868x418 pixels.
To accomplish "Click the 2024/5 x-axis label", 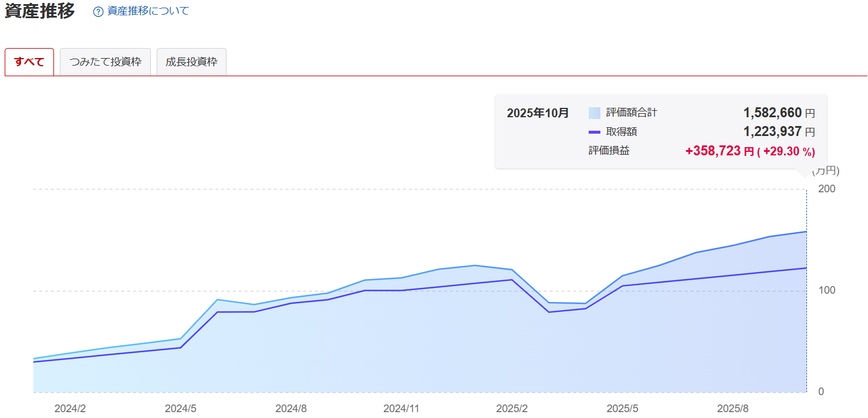I will point(181,408).
